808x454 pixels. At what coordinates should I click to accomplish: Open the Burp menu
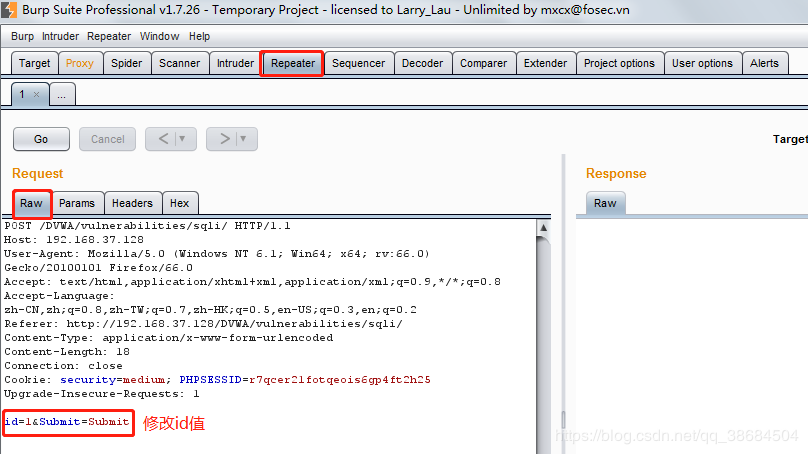22,36
